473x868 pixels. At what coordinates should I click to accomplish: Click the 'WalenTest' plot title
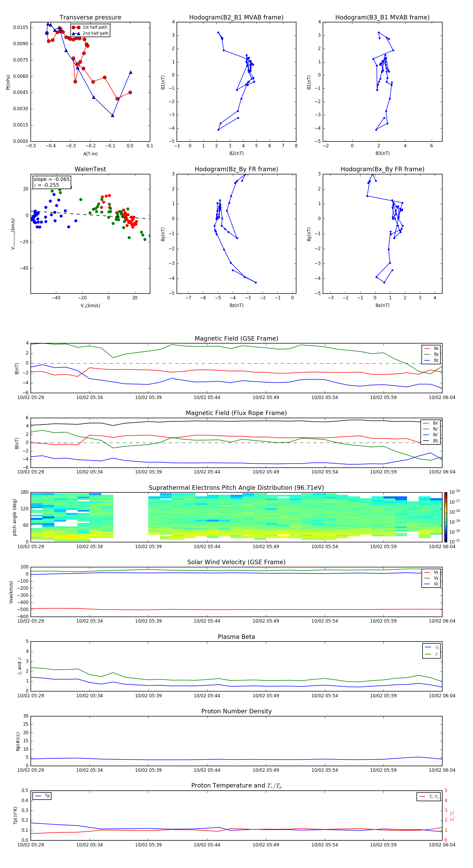pyautogui.click(x=90, y=169)
